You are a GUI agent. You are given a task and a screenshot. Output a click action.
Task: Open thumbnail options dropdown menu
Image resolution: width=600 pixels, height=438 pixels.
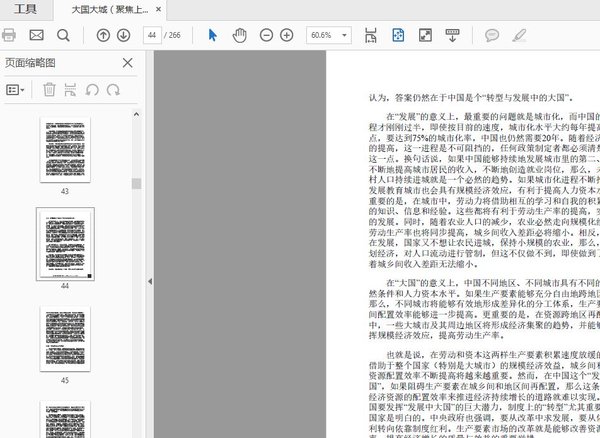pyautogui.click(x=16, y=90)
